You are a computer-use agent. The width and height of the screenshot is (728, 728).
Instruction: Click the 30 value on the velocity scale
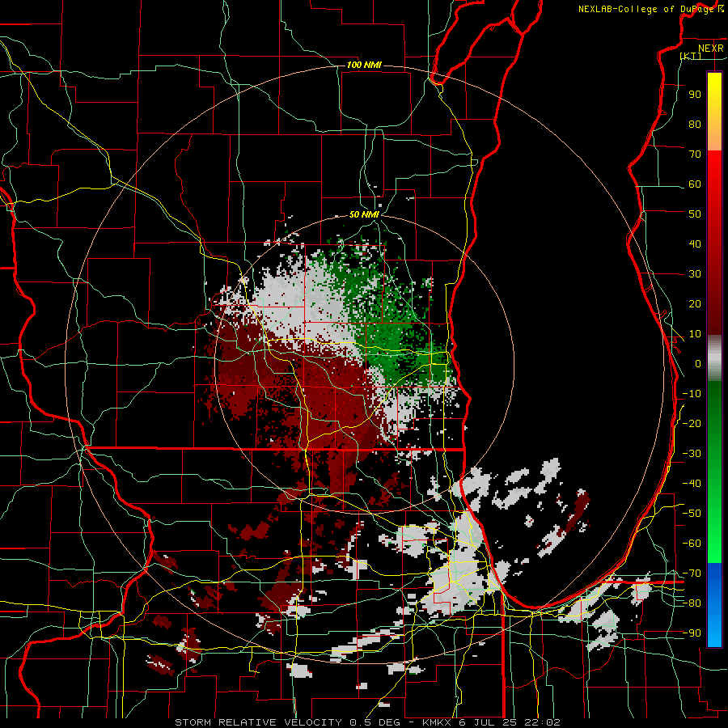point(695,274)
